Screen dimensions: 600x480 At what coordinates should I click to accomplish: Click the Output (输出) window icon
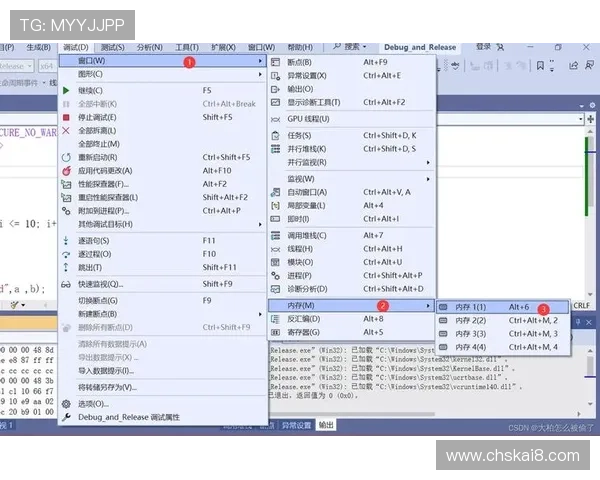276,89
